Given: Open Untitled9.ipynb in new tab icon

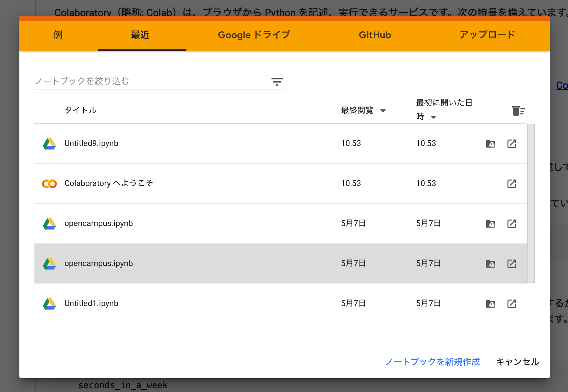Looking at the screenshot, I should (512, 144).
